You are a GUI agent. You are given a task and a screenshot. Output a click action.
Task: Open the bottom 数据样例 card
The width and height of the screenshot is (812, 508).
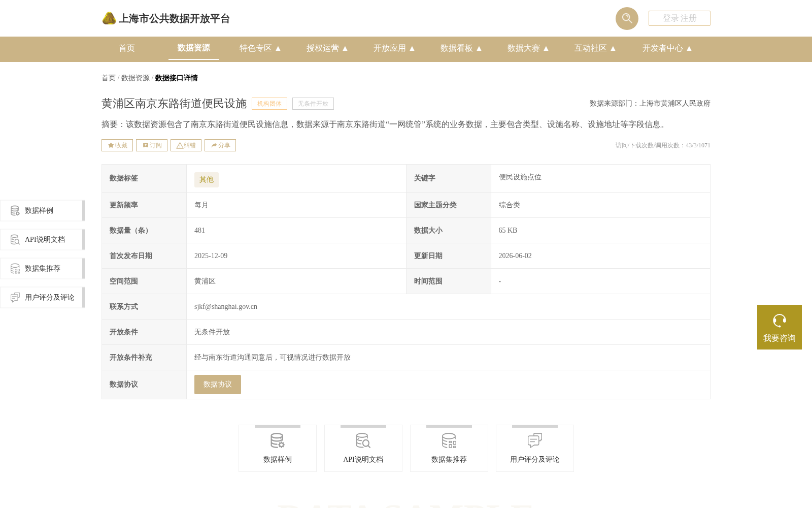pos(278,448)
